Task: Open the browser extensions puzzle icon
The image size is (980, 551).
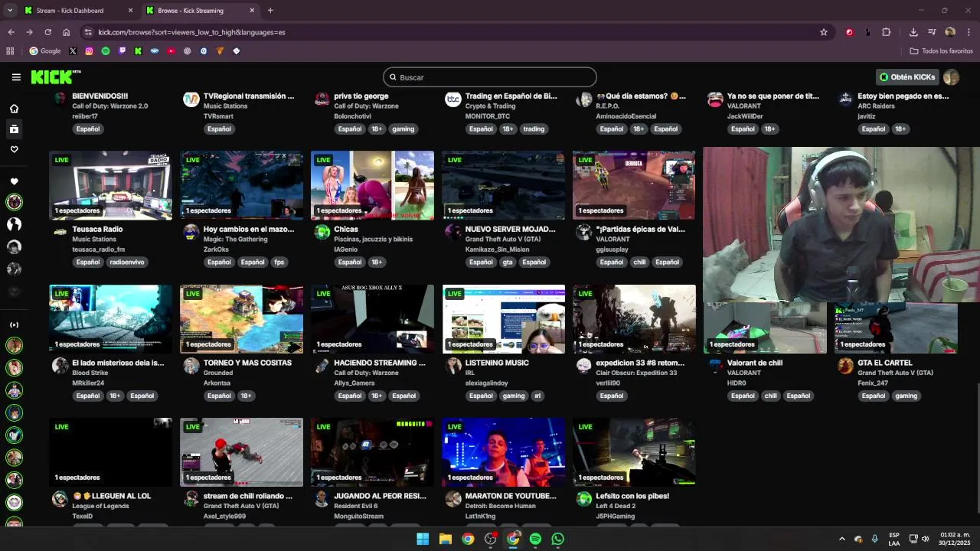Action: (x=887, y=32)
